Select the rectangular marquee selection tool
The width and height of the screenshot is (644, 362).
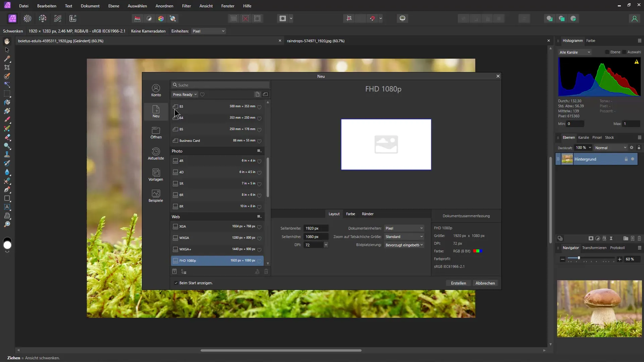click(x=7, y=94)
